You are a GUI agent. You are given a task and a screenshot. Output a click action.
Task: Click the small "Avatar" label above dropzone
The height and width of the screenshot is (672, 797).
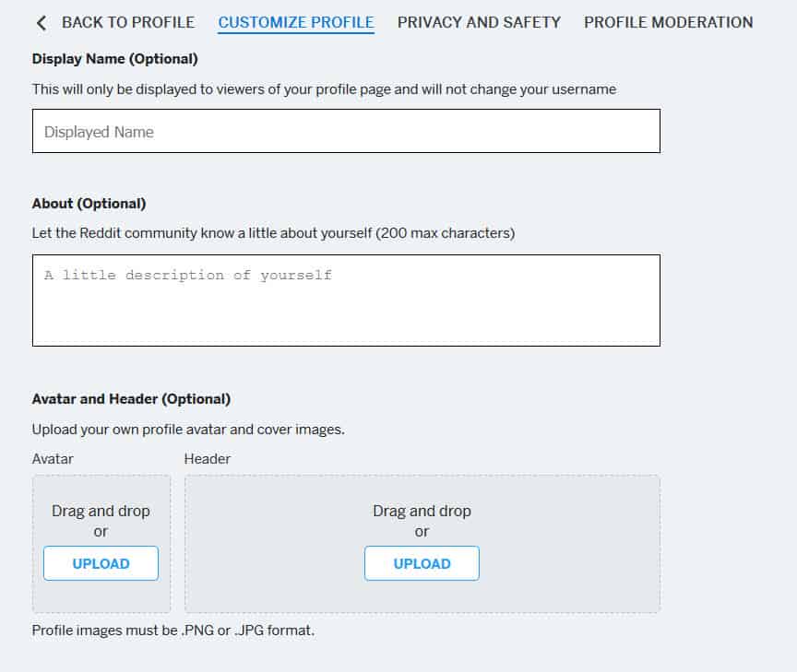pyautogui.click(x=53, y=458)
